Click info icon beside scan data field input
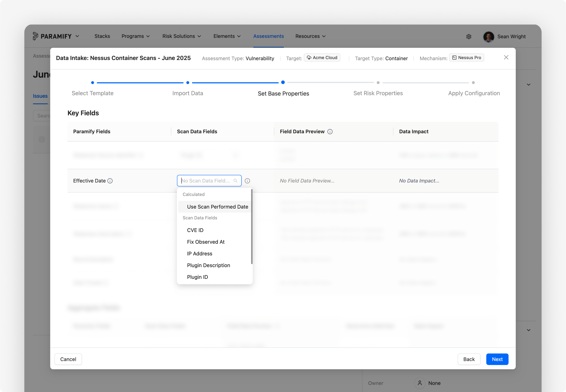The height and width of the screenshot is (392, 566). [x=247, y=181]
